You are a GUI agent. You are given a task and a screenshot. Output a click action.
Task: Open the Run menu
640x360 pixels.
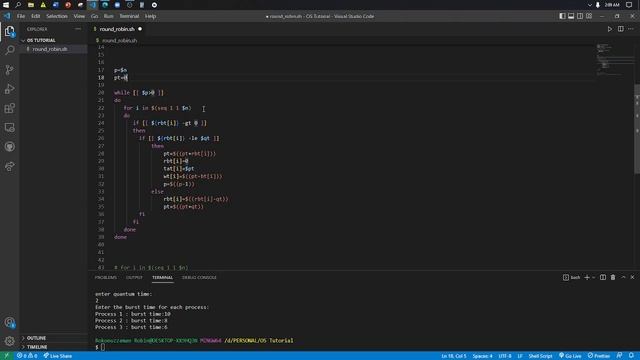[x=109, y=16]
